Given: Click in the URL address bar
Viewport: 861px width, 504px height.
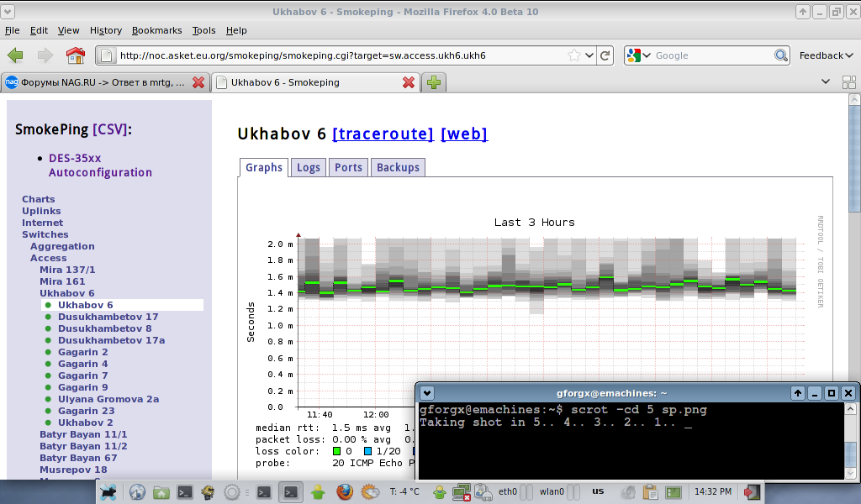Looking at the screenshot, I should 336,55.
